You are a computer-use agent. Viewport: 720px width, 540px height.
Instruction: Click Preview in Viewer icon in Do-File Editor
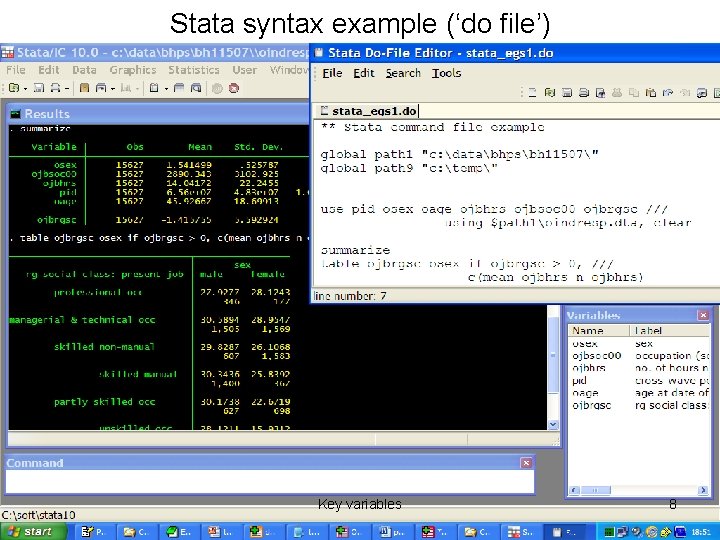(x=702, y=93)
